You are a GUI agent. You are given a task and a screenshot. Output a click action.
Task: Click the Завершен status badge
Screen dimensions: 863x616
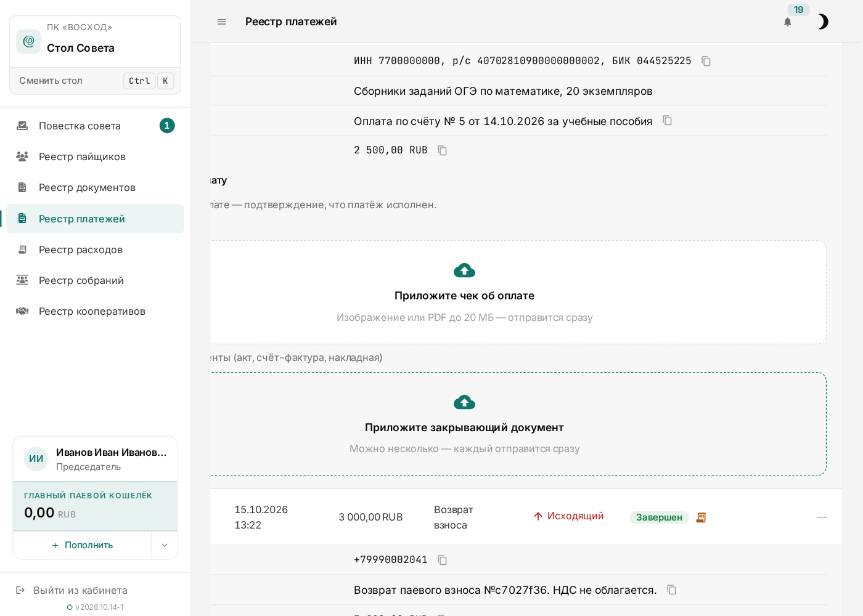point(659,517)
